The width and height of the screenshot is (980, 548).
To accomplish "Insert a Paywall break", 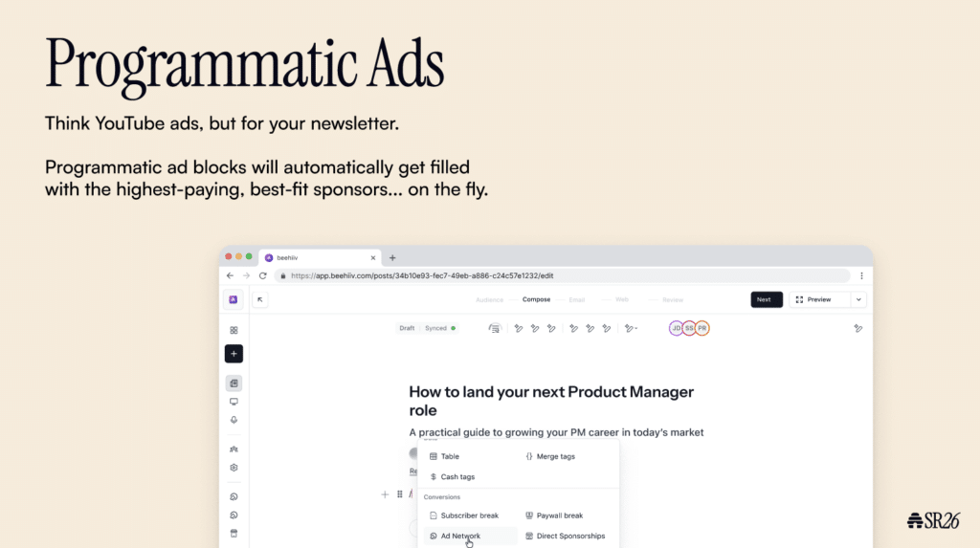I will coord(554,515).
